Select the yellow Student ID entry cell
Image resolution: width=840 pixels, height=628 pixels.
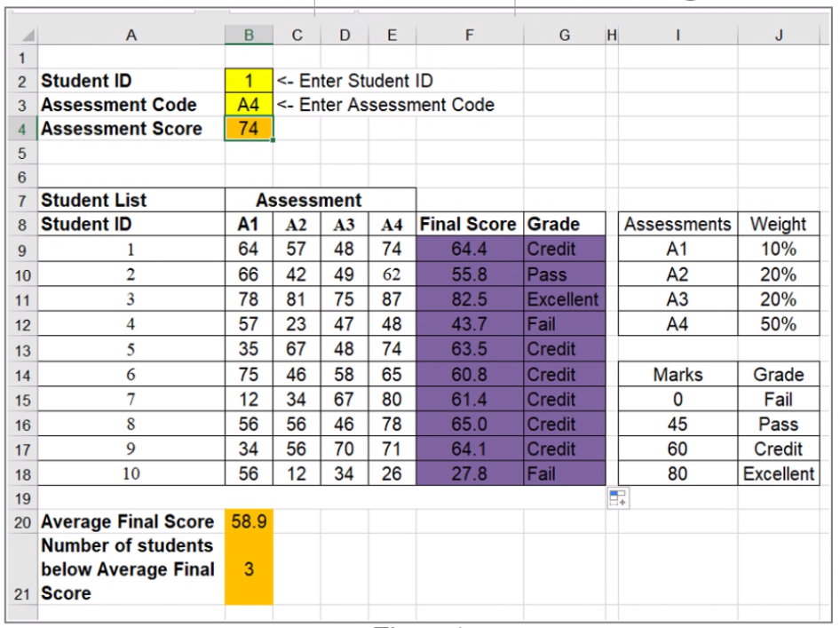tap(248, 81)
